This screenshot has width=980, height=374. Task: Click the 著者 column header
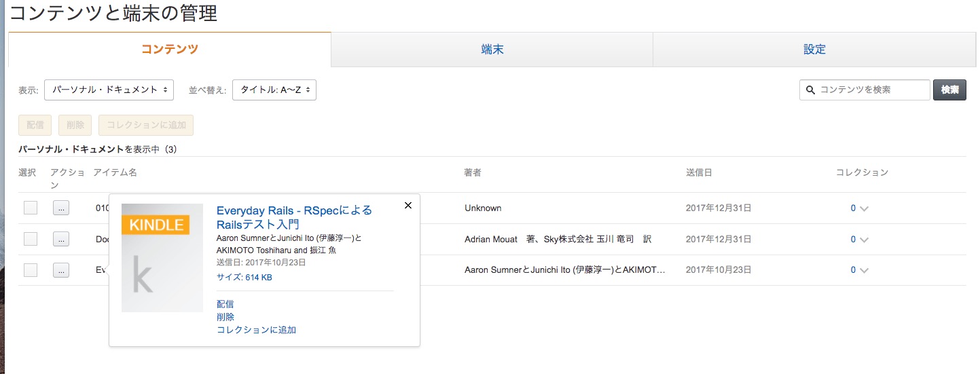coord(473,172)
